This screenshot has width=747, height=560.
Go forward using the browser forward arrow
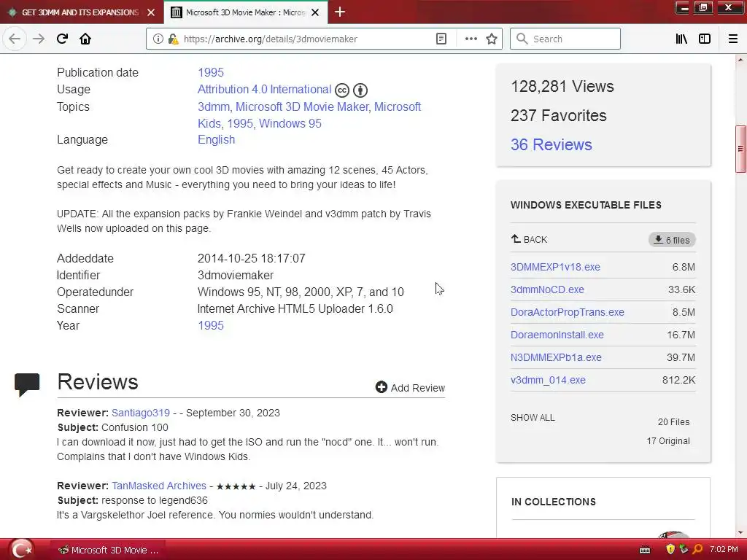tap(39, 39)
